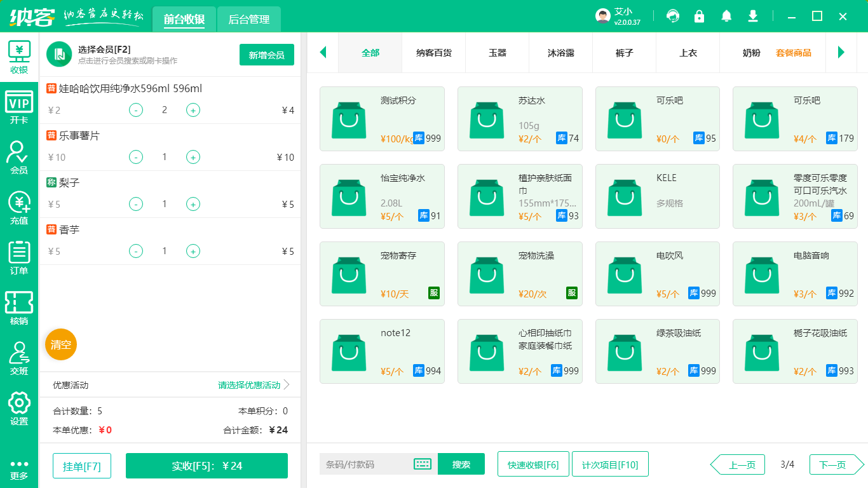Screen dimensions: 868x488
Task: Select the 玉器 category tab
Action: click(x=498, y=53)
